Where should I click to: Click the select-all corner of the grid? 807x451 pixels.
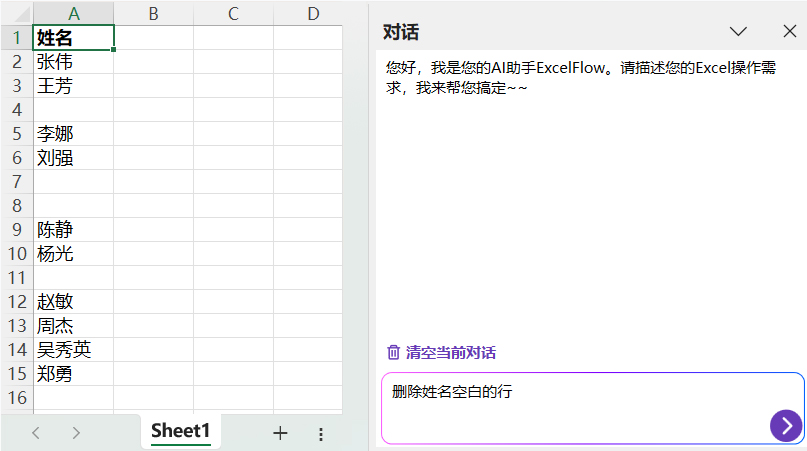point(16,14)
